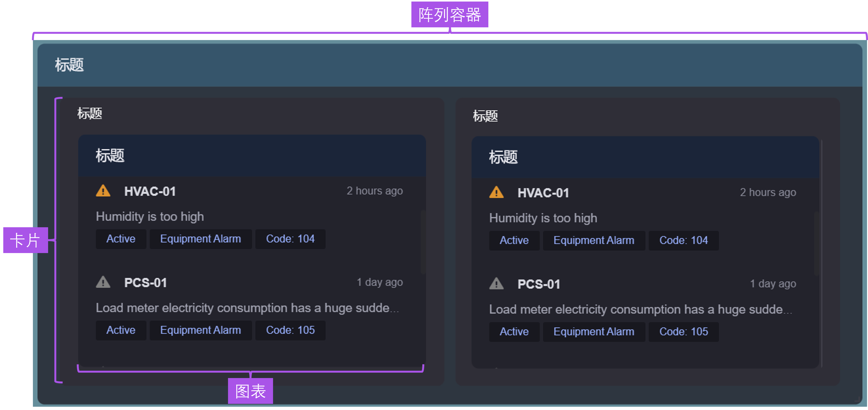Click the '2 hours ago' timestamp in the left card
The height and width of the screenshot is (410, 868).
(x=375, y=191)
